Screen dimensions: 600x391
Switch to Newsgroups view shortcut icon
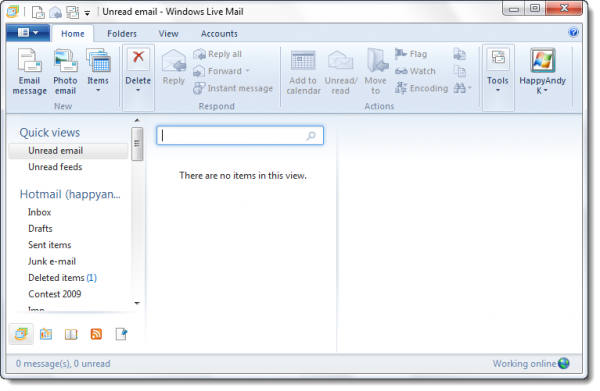click(x=121, y=334)
